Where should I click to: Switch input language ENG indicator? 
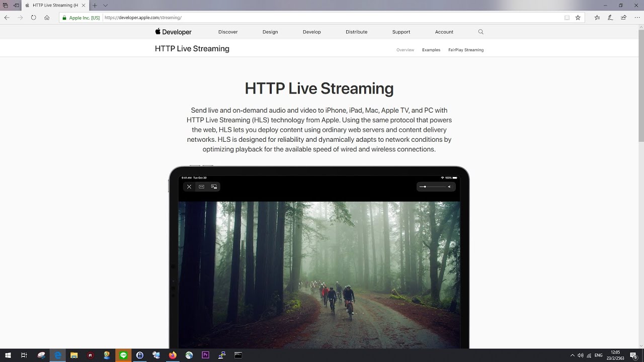pyautogui.click(x=598, y=355)
